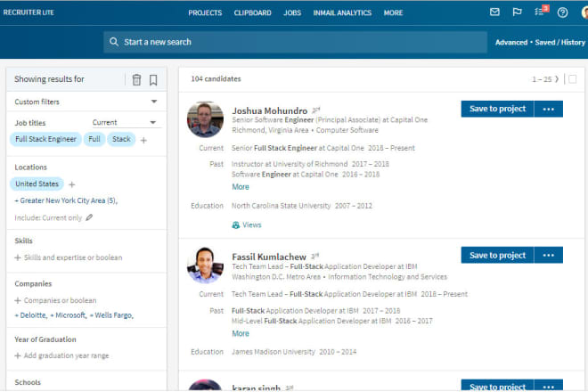Click the magnifier search icon

(x=114, y=42)
